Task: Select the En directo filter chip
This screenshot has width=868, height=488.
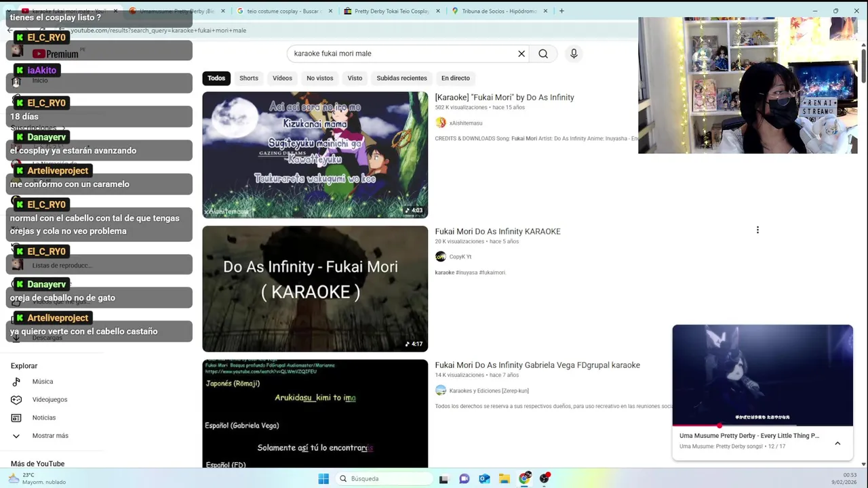Action: tap(455, 78)
